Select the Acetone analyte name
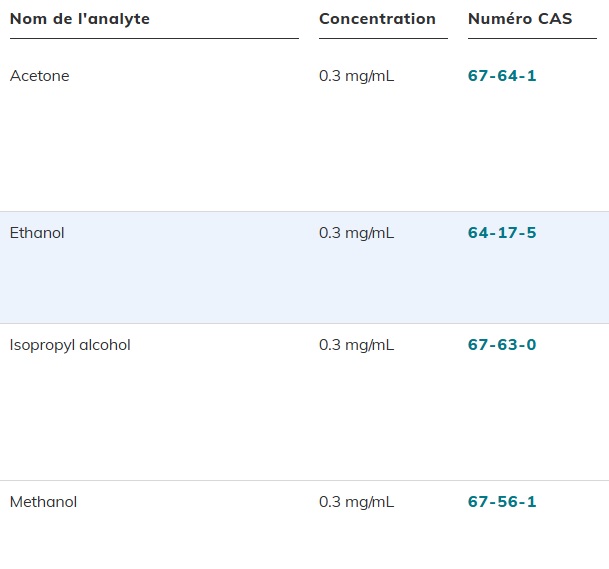 [x=40, y=76]
